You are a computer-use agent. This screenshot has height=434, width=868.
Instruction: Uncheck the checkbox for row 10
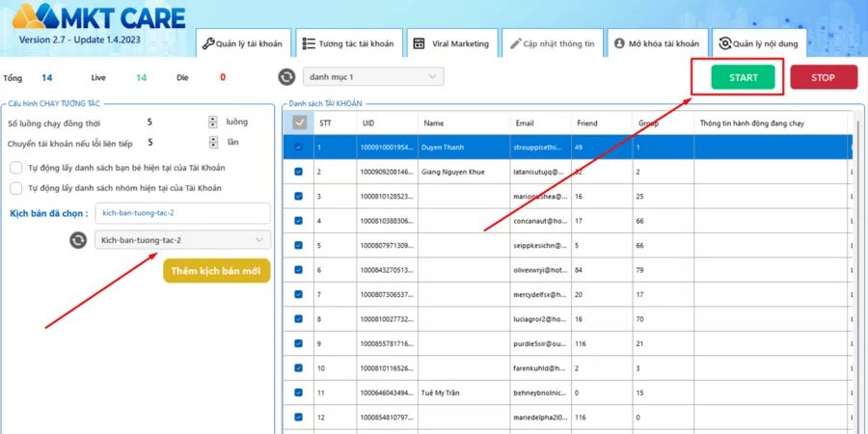click(x=299, y=367)
